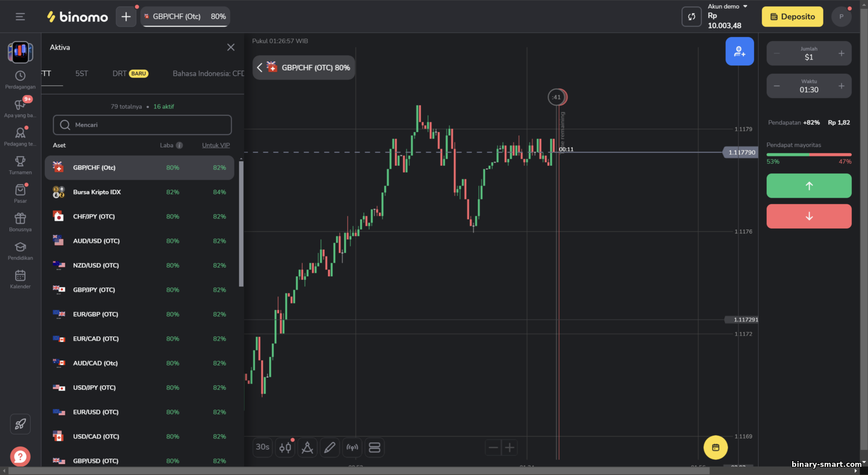Image resolution: width=868 pixels, height=475 pixels.
Task: Click the red down trade button
Action: 809,216
